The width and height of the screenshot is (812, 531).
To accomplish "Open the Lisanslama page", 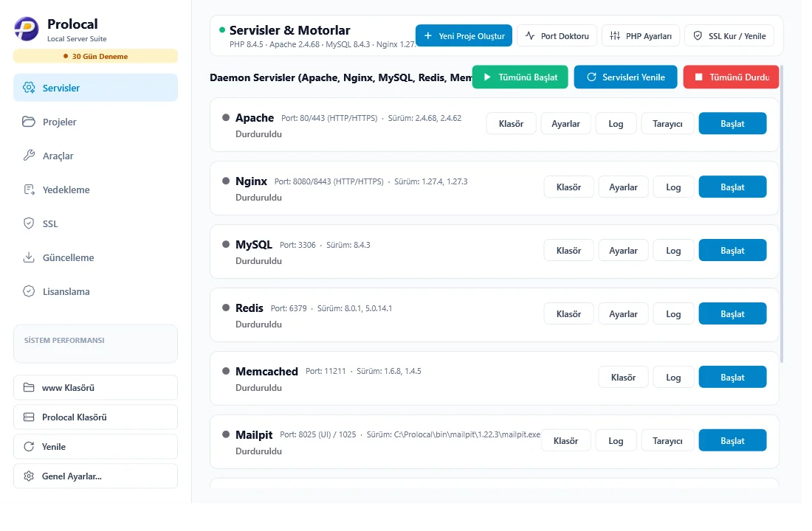I will tap(96, 291).
